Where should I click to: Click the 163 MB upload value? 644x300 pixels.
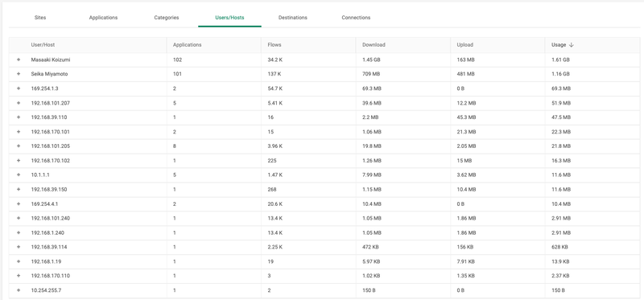coord(465,60)
